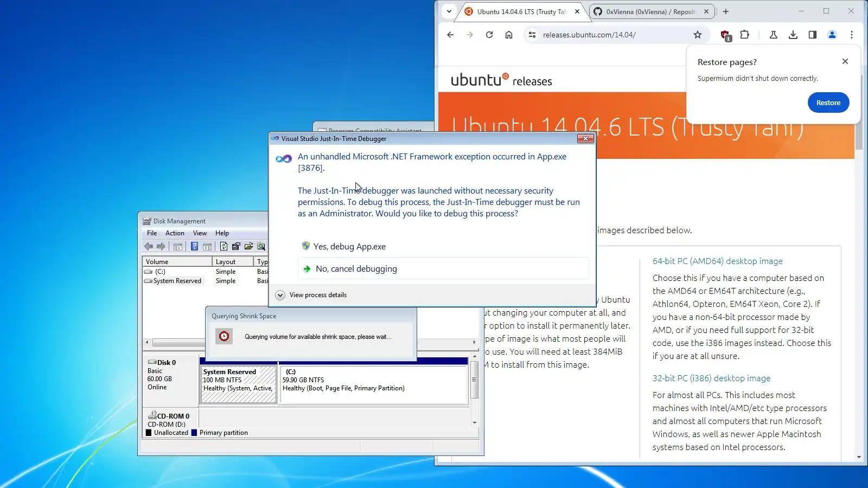
Task: Toggle console tree in Disk Management toolbar
Action: 178,246
